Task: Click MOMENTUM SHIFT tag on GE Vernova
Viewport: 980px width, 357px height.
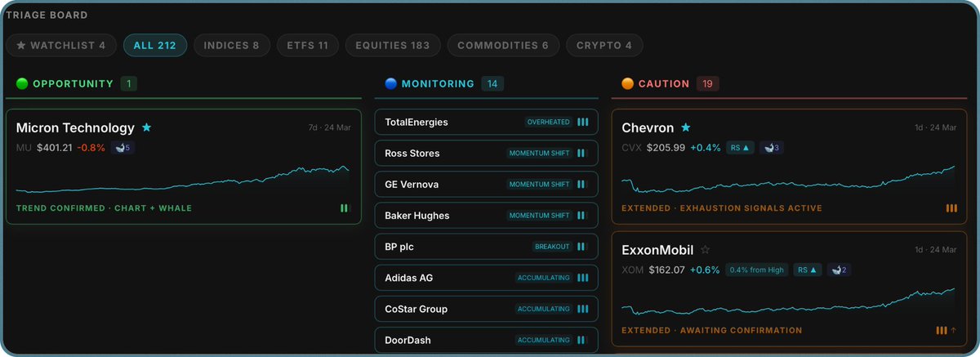Action: (539, 184)
